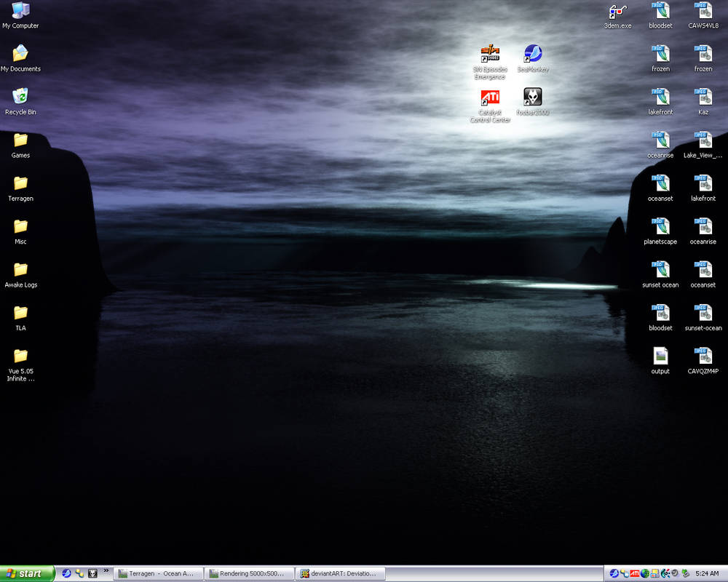
Task: Open the ATI icon in system tray
Action: (x=635, y=574)
